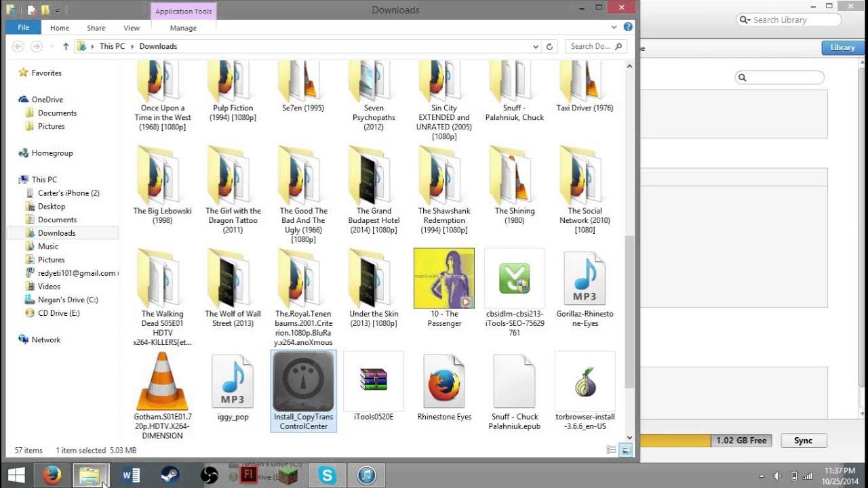Open recent locations dropdown arrow
Screen dimensions: 868x488
[51, 47]
